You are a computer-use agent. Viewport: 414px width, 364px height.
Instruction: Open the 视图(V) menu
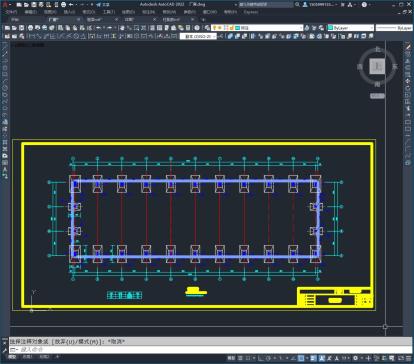click(x=50, y=12)
